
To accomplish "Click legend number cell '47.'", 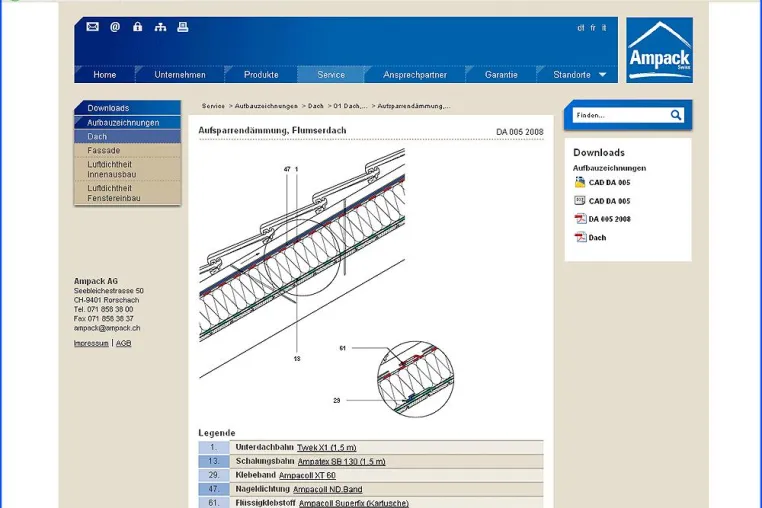I will [x=214, y=489].
